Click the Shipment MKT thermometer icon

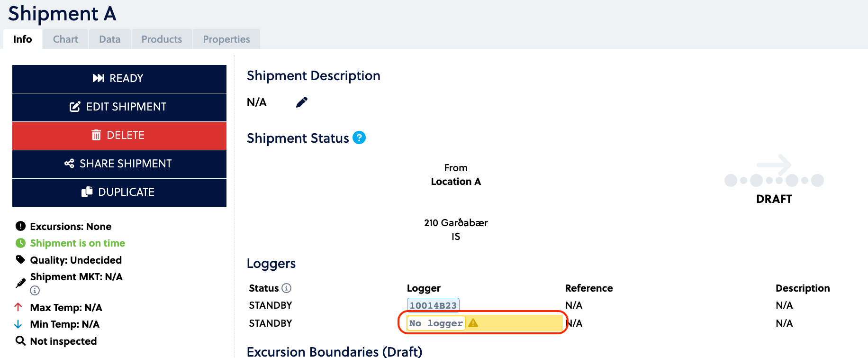tap(20, 283)
